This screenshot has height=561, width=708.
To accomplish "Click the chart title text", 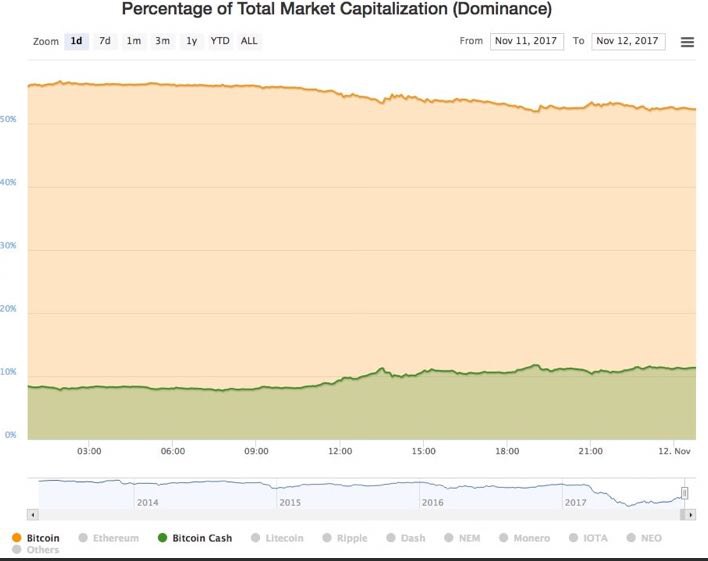I will click(x=337, y=9).
